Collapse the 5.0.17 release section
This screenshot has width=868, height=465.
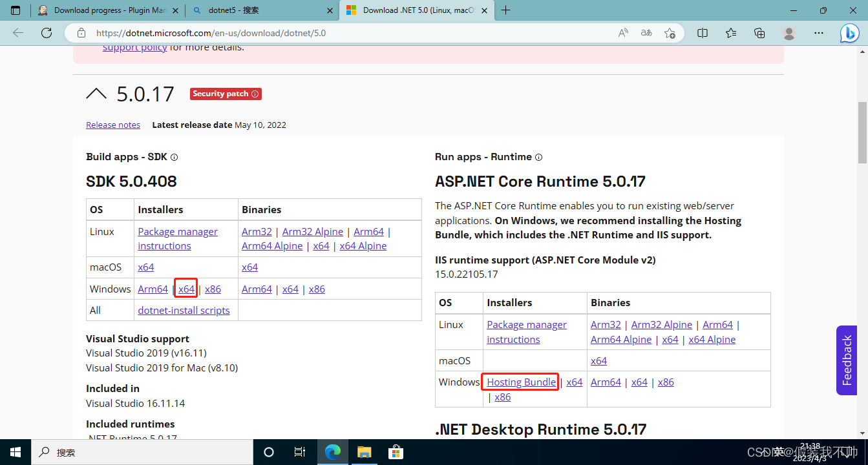click(x=96, y=94)
